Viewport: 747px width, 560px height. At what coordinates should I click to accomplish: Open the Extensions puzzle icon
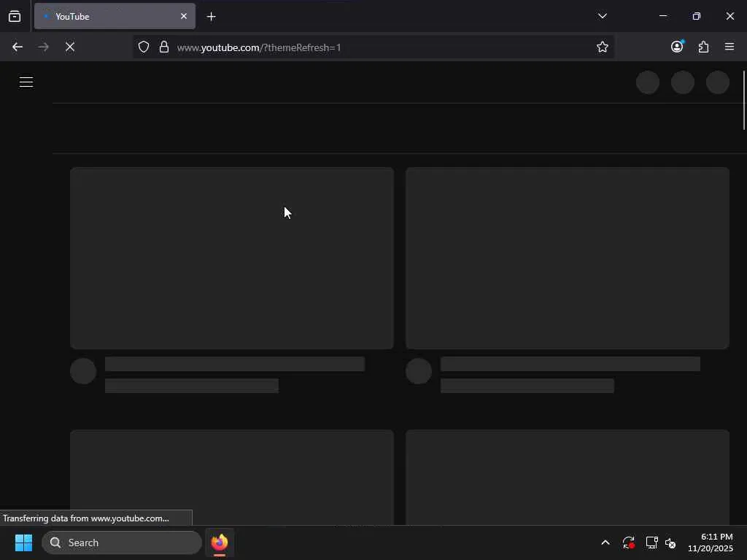[703, 47]
